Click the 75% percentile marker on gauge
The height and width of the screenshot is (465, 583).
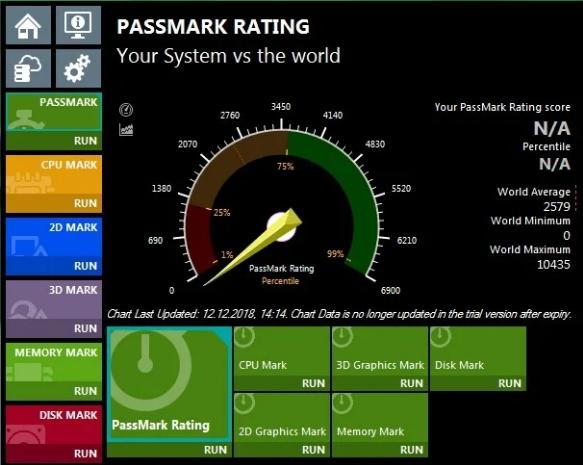(x=285, y=166)
